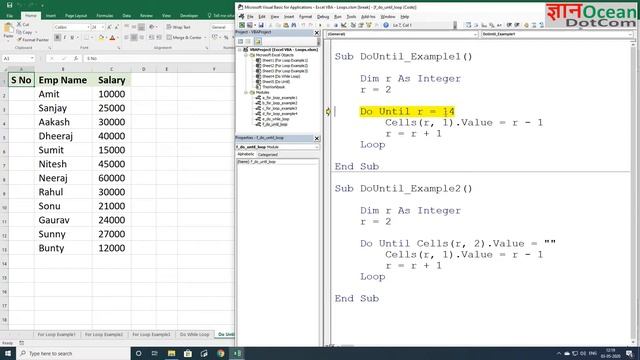The height and width of the screenshot is (360, 640).
Task: Toggle Wrap Text in Alignment group
Action: pos(179,27)
